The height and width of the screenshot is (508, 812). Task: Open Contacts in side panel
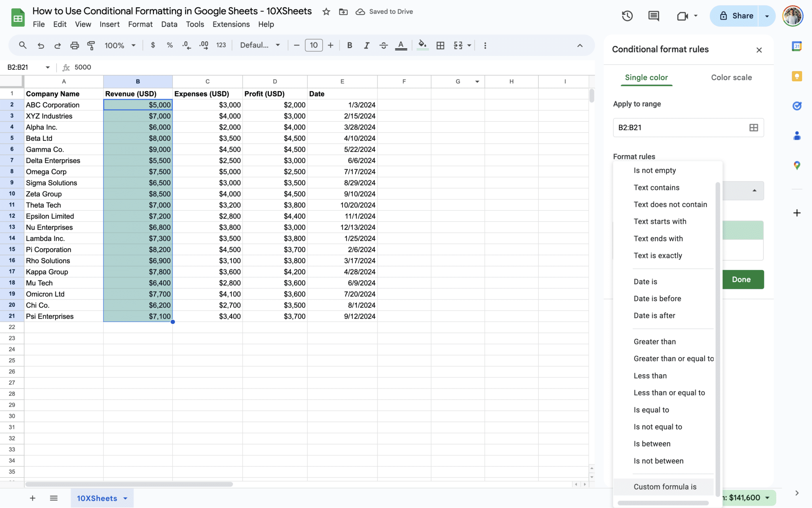(x=797, y=136)
